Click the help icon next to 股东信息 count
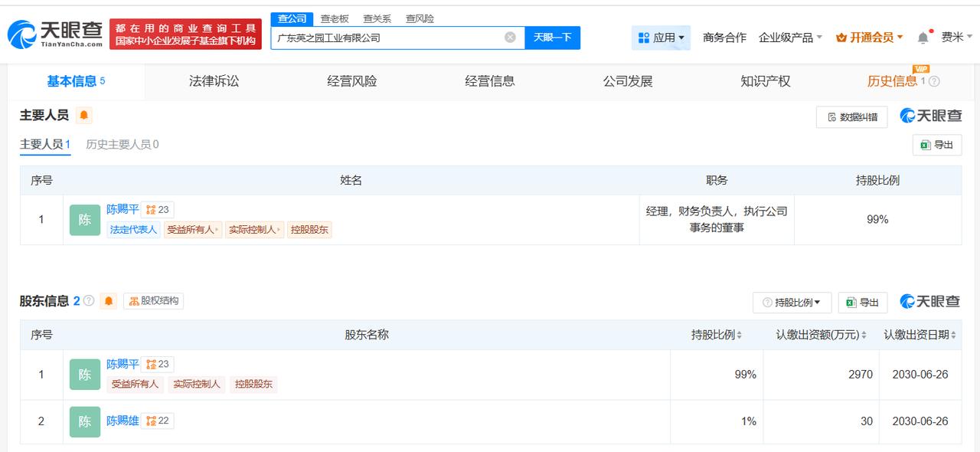This screenshot has width=980, height=452. coord(89,301)
